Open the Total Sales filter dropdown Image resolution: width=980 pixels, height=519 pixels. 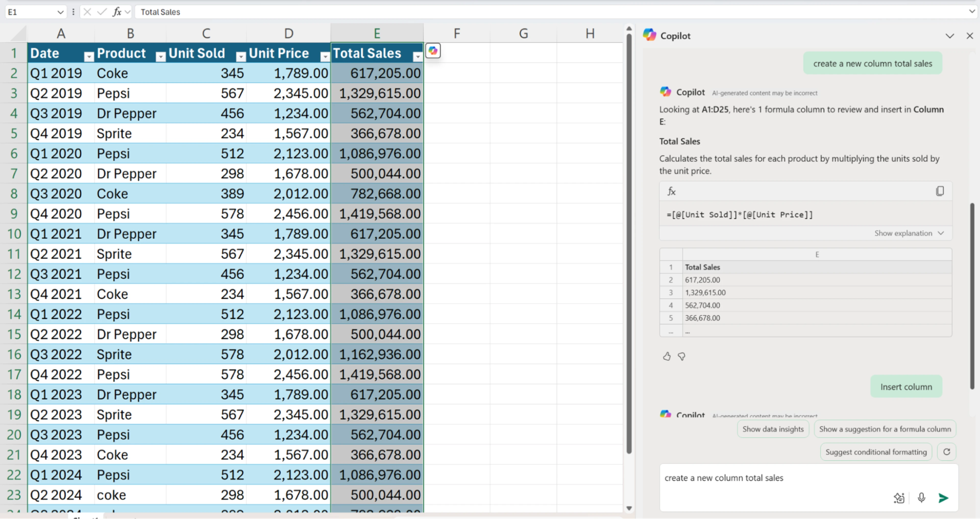coord(418,57)
